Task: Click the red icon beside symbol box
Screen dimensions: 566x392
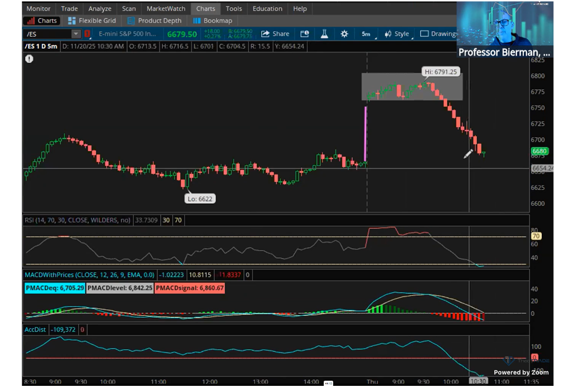Action: [x=88, y=34]
